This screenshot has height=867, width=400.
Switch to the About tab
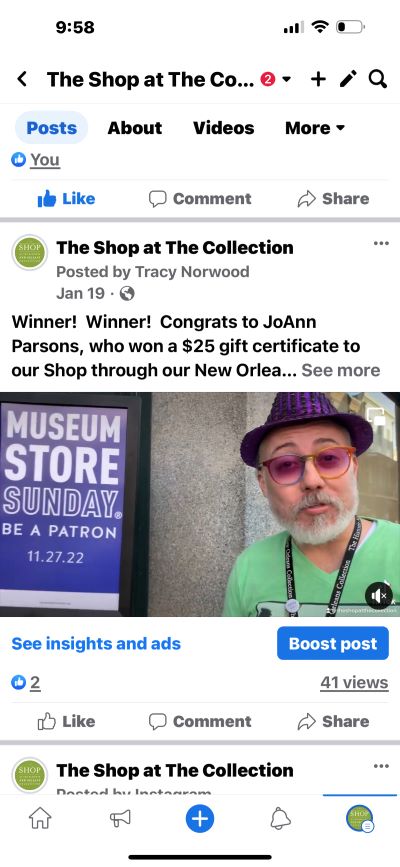pos(134,128)
